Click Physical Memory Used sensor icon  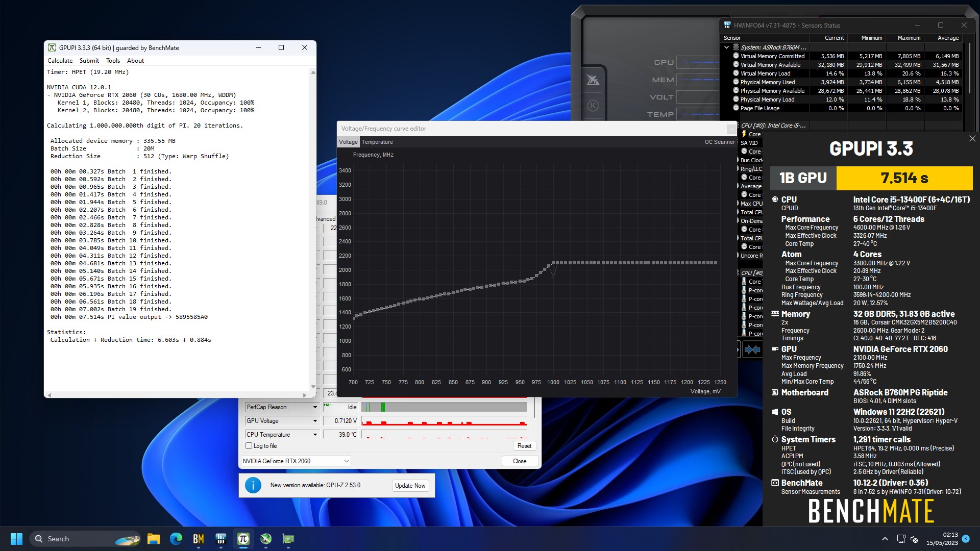736,82
